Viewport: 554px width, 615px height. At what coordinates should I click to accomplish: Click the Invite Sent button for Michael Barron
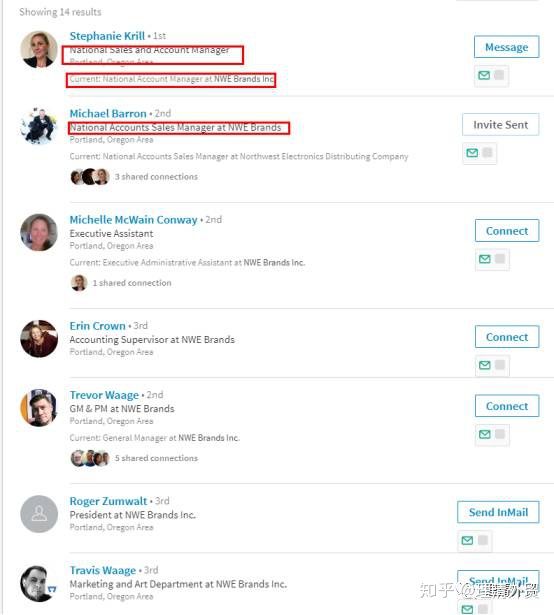pyautogui.click(x=501, y=125)
